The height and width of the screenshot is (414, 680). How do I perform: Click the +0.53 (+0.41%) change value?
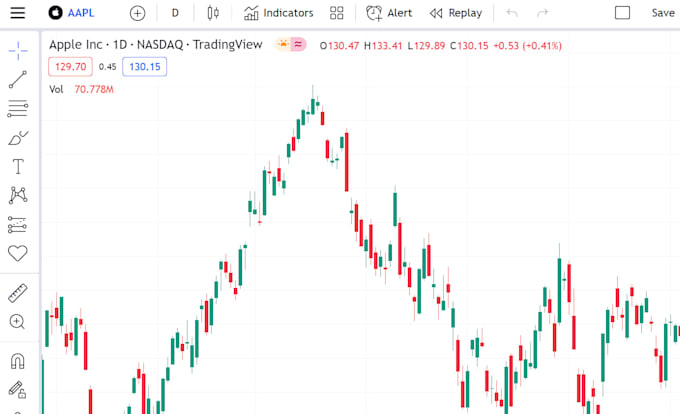pyautogui.click(x=527, y=46)
